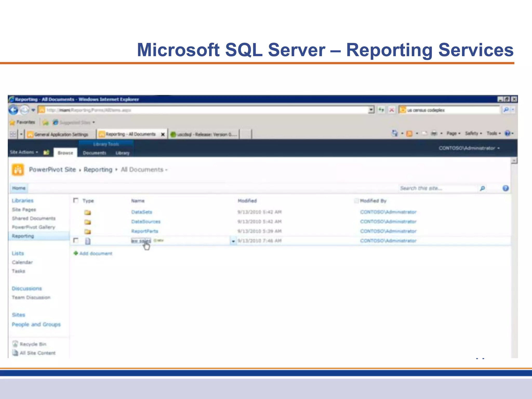Image resolution: width=532 pixels, height=399 pixels.
Task: Click the All Site Content icon
Action: pos(15,353)
